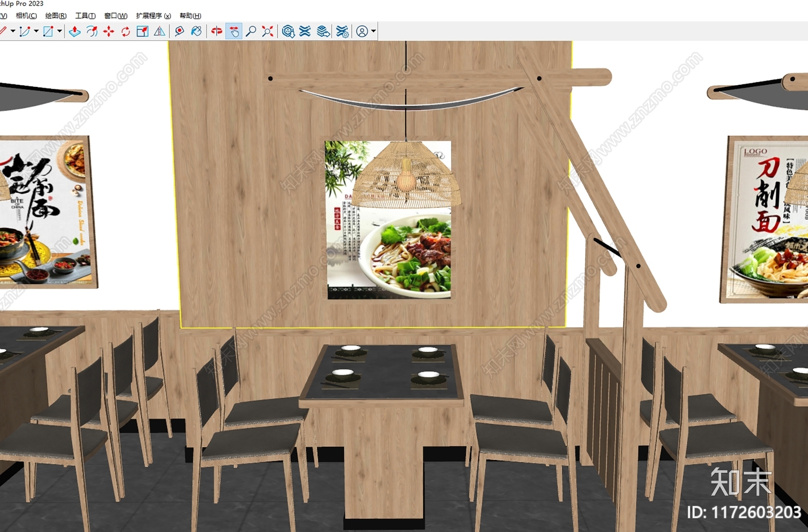Expand the Arc tool dropdown arrow
This screenshot has width=808, height=532.
click(36, 31)
